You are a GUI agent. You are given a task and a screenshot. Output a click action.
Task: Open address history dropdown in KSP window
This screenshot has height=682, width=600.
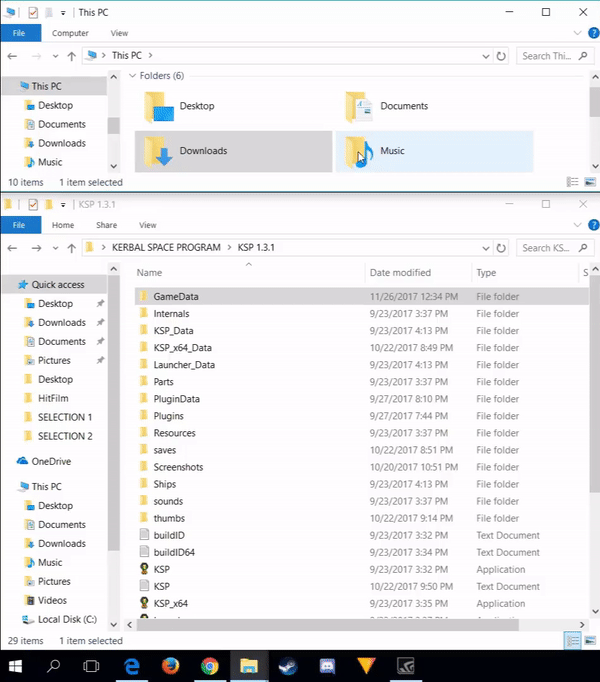486,248
